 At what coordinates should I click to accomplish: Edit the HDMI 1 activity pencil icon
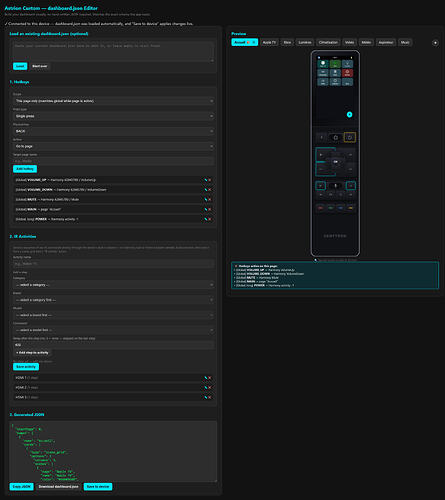tap(206, 378)
